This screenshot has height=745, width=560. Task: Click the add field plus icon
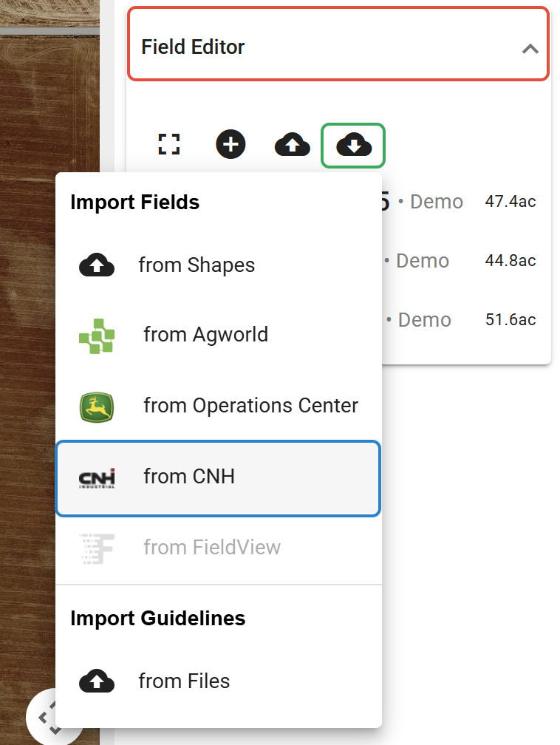pos(231,144)
